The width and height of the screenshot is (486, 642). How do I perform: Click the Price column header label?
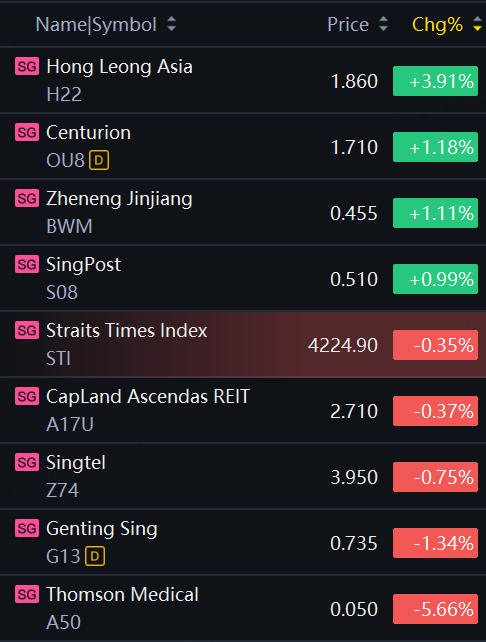tap(348, 25)
